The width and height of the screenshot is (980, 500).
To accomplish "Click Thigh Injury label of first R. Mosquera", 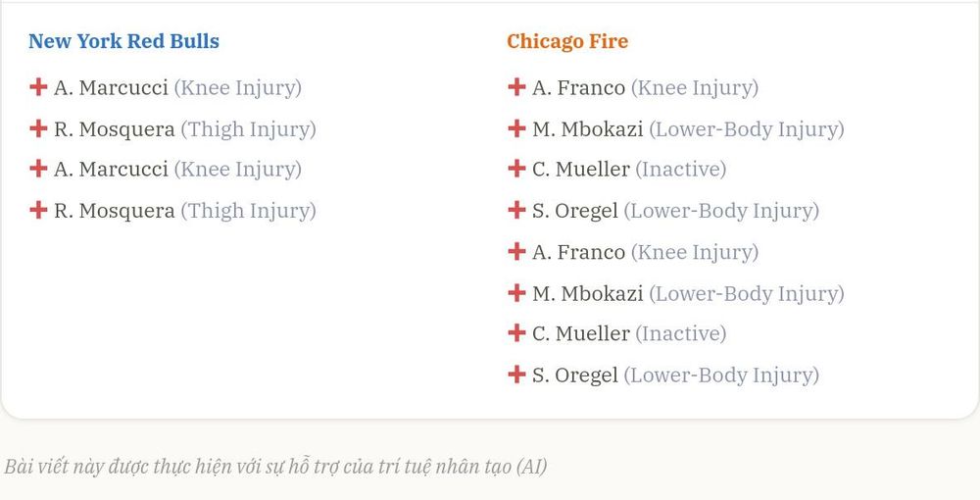I will pos(248,129).
